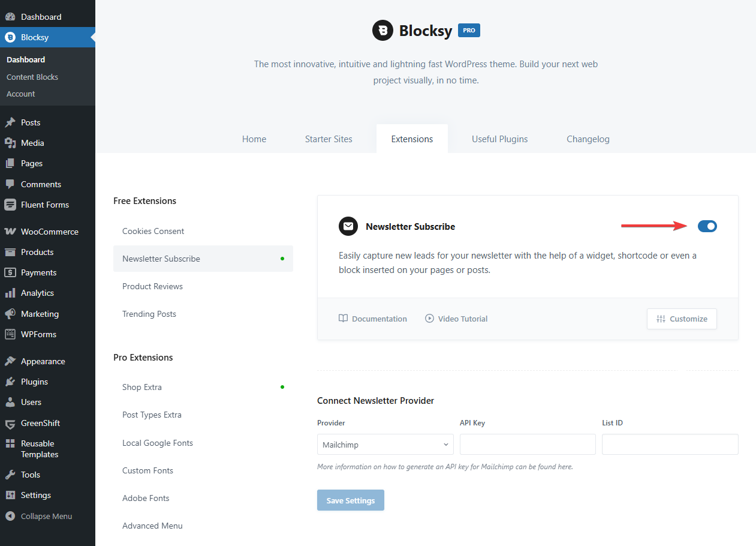Click the Collapse Menu label

pyautogui.click(x=46, y=516)
